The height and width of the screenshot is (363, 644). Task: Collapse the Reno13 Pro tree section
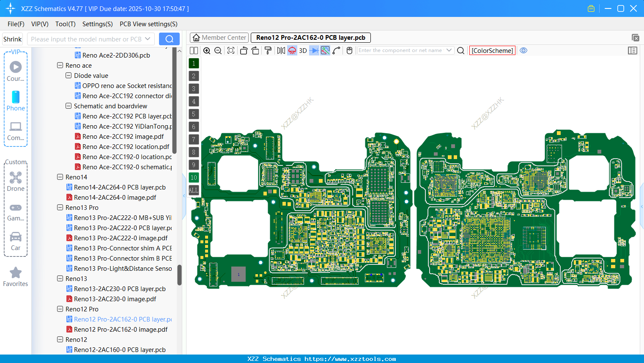60,207
